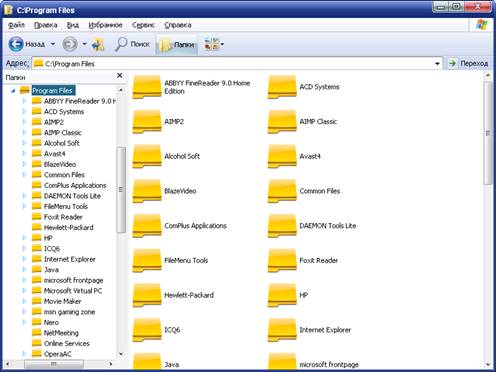Expand the Nero folder in tree
This screenshot has width=496, height=372.
(x=24, y=322)
